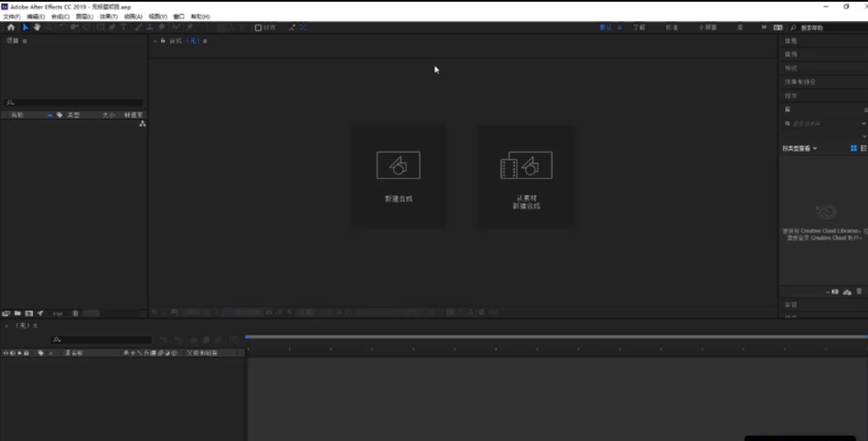868x441 pixels.
Task: Open Project panel menu
Action: coord(25,41)
